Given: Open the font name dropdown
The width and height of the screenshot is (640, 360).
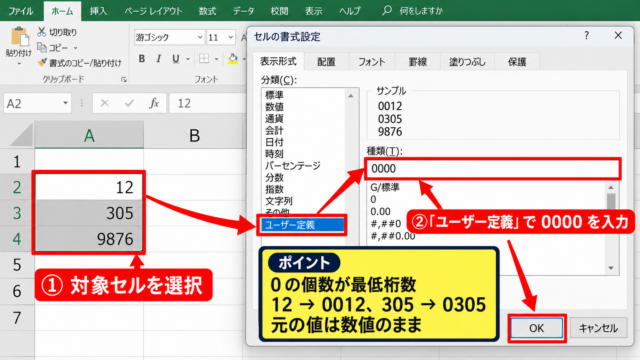Looking at the screenshot, I should coord(200,37).
